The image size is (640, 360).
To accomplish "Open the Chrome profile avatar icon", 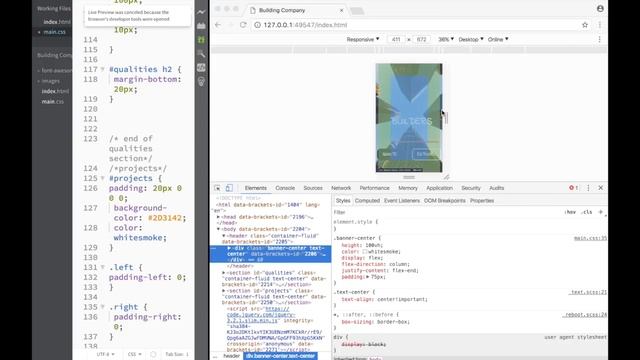I will pyautogui.click(x=600, y=9).
